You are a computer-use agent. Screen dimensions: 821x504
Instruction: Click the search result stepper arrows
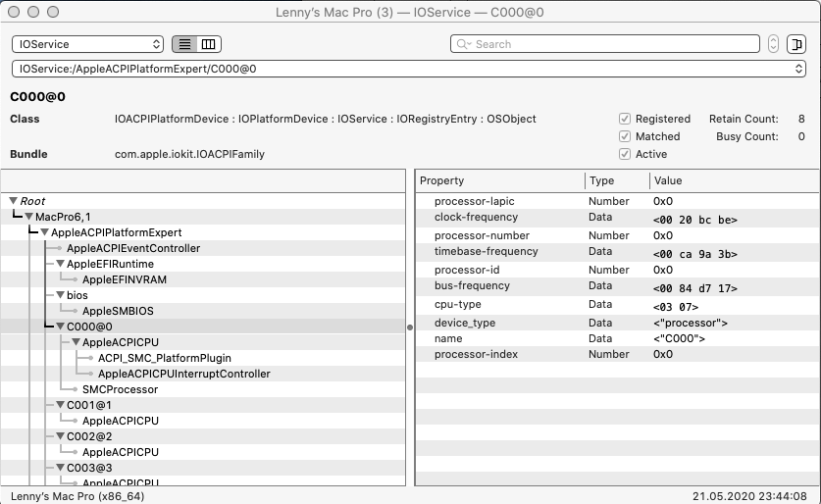tap(773, 44)
